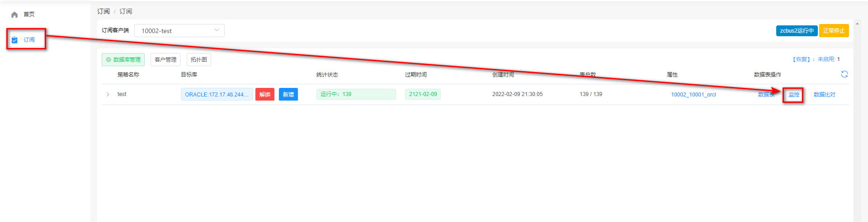
Task: Open the 监控 link
Action: 793,95
